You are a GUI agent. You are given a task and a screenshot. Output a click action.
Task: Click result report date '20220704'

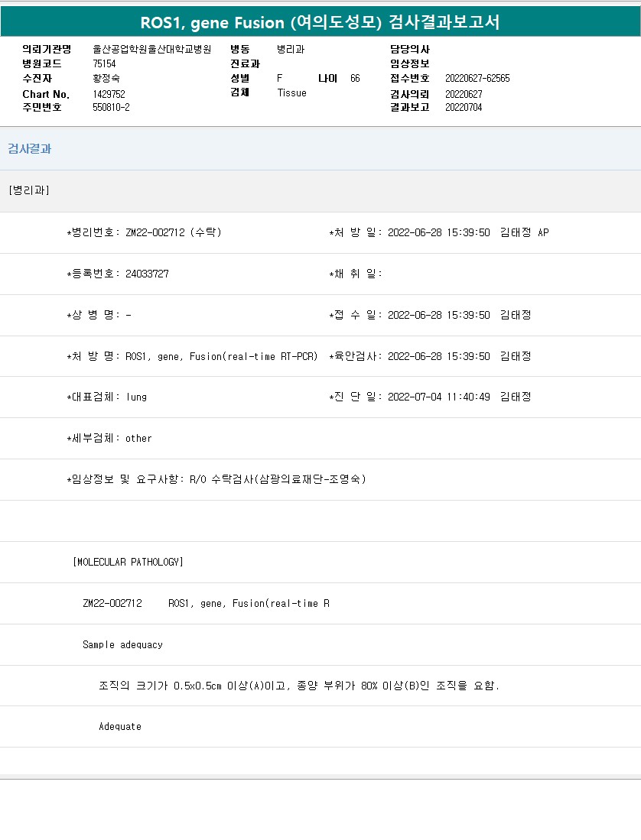(x=464, y=107)
